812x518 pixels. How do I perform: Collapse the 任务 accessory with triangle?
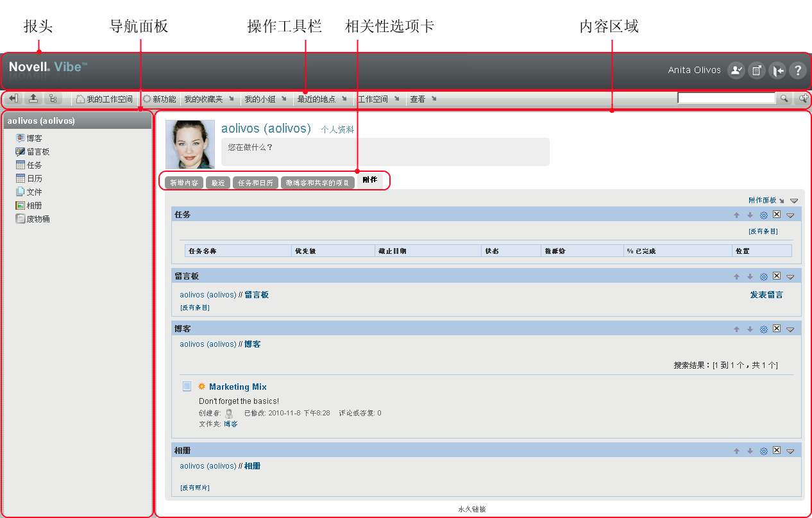pos(790,216)
